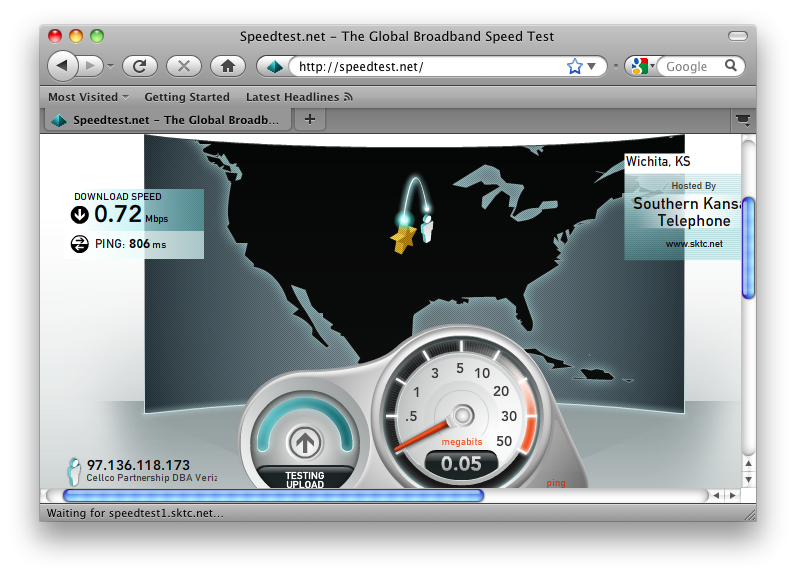Click the vertical scrollbar down arrow

point(748,480)
